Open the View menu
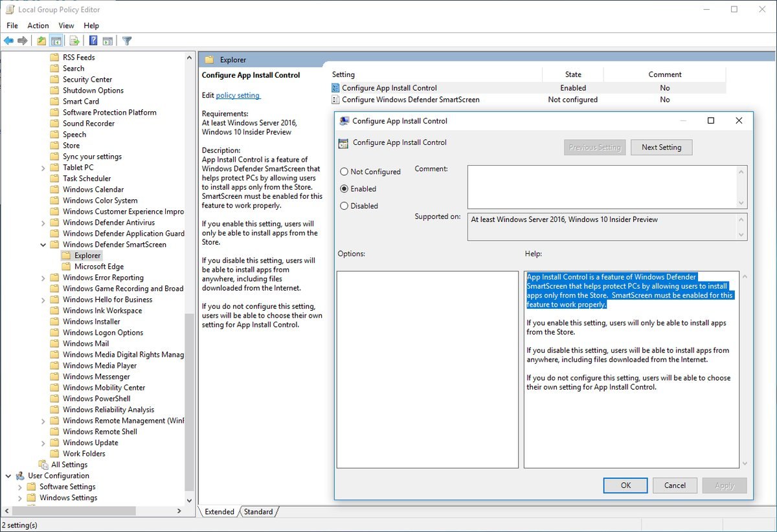This screenshot has height=532, width=777. (x=66, y=26)
